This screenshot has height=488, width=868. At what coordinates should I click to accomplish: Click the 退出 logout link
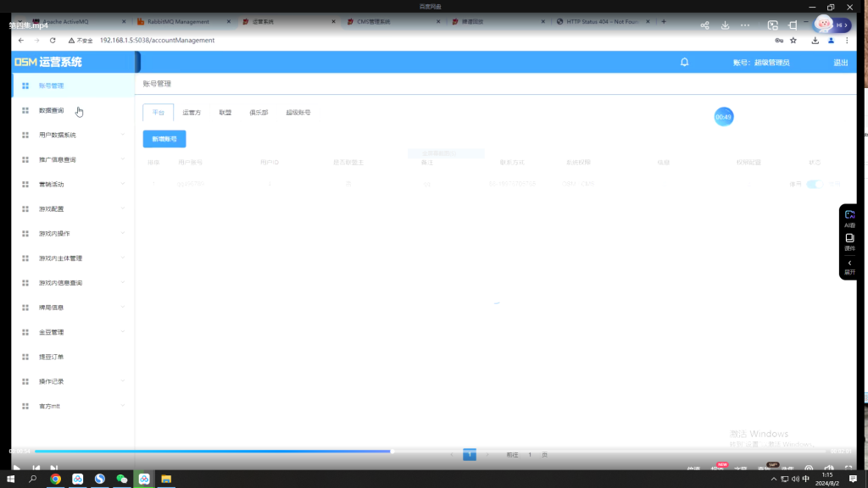click(x=840, y=63)
